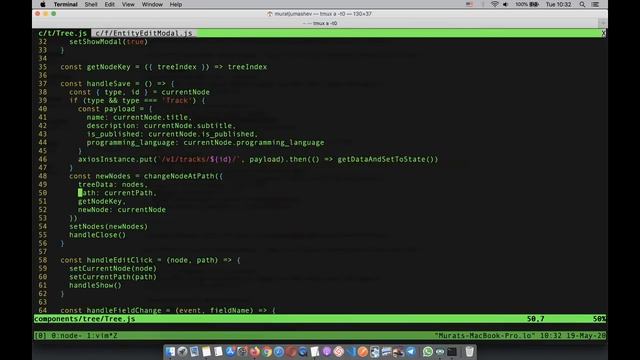Click the Wi-Fi status icon

pyautogui.click(x=495, y=4)
